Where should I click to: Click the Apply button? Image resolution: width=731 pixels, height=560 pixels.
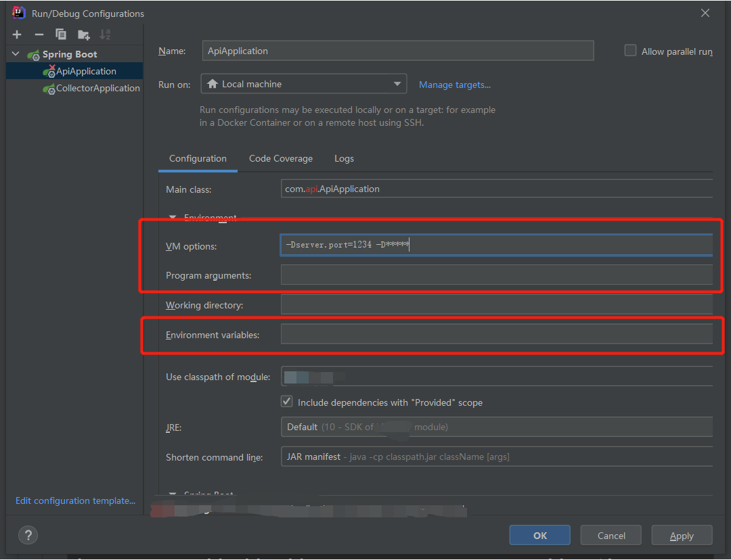click(682, 535)
